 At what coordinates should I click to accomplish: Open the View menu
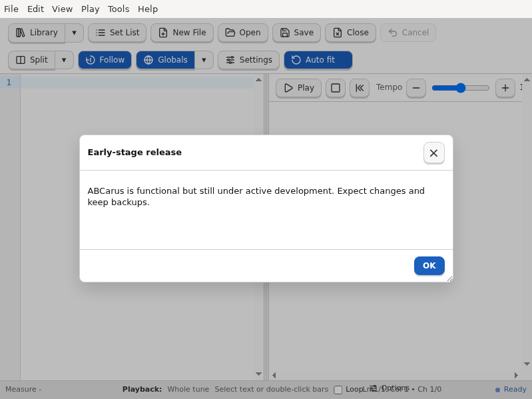[x=62, y=9]
